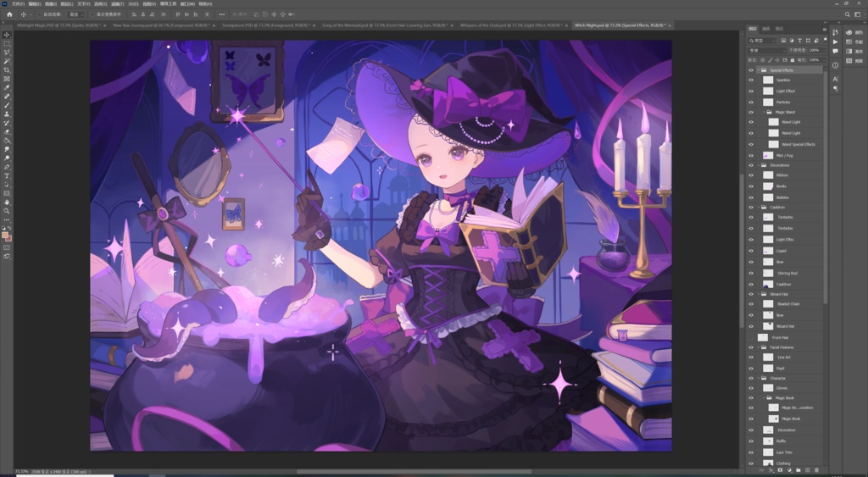This screenshot has height=477, width=868.
Task: Select the Wand Special Effects layer thumbnail
Action: (773, 144)
